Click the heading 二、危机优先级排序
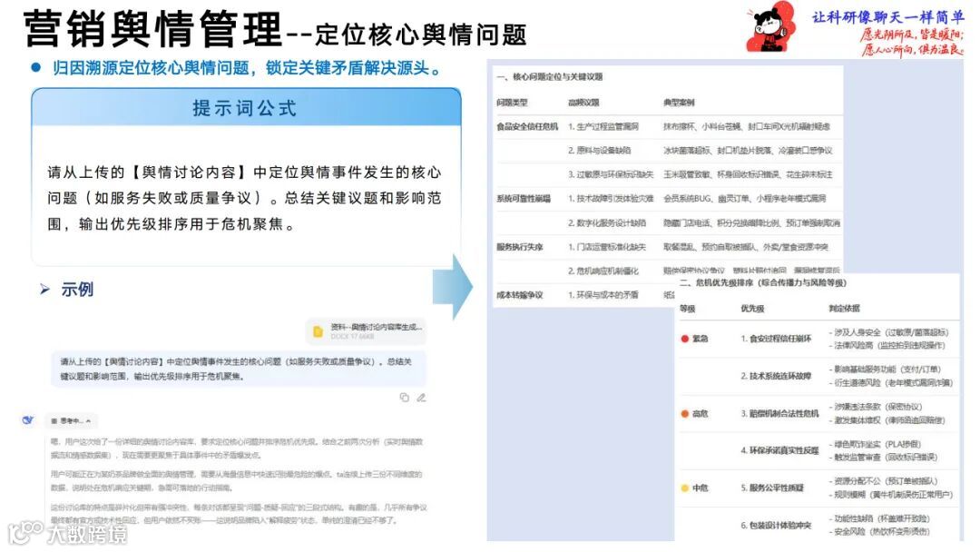 point(762,283)
